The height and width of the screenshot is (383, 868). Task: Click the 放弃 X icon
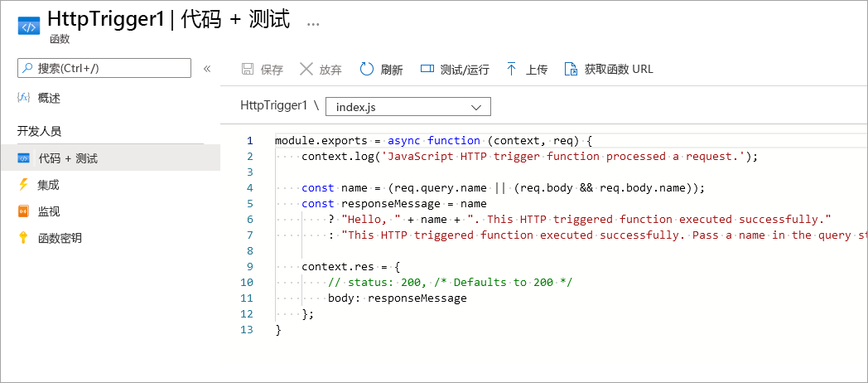coord(306,70)
